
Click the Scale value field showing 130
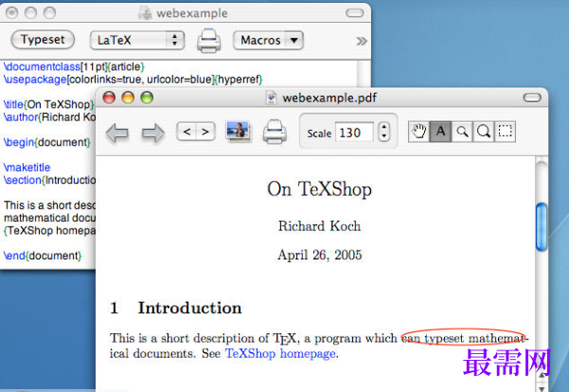[354, 133]
